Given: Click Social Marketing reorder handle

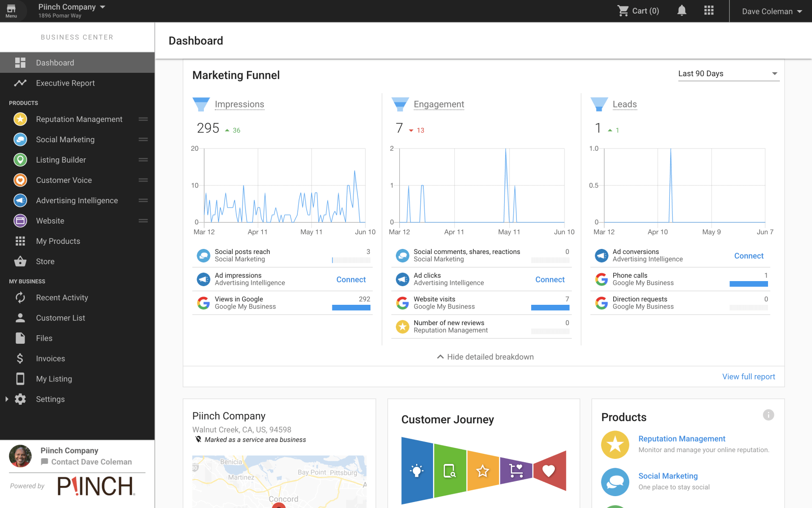Looking at the screenshot, I should (143, 140).
